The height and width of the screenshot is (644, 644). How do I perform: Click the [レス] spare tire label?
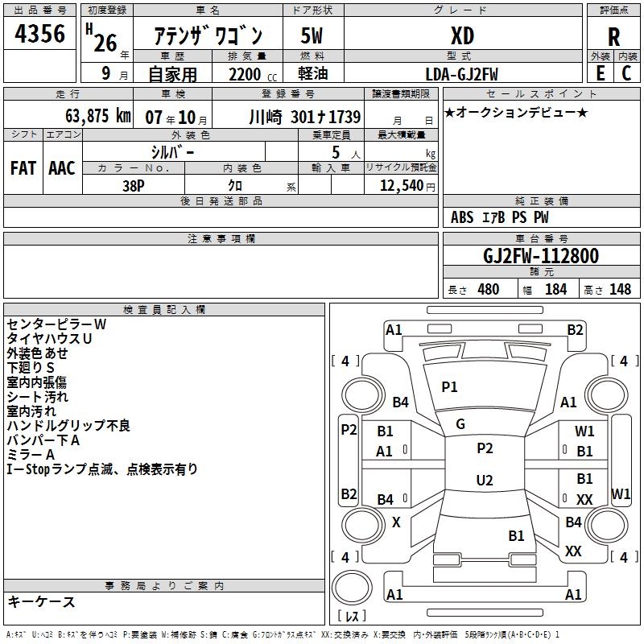click(352, 615)
